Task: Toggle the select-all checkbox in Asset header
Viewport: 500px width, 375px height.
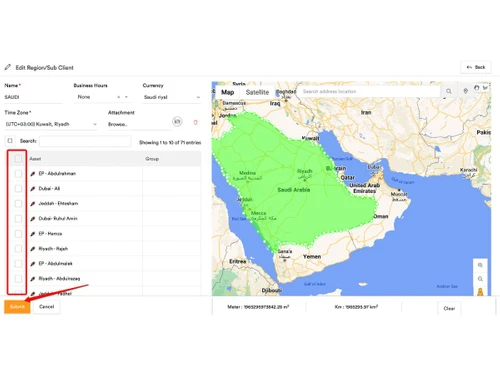Action: click(18, 159)
